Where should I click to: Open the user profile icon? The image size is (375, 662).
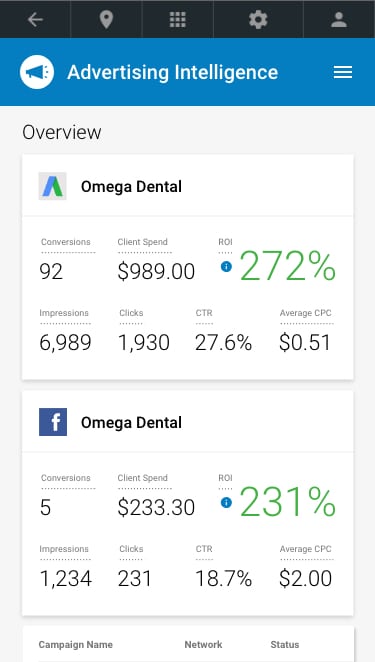(339, 19)
